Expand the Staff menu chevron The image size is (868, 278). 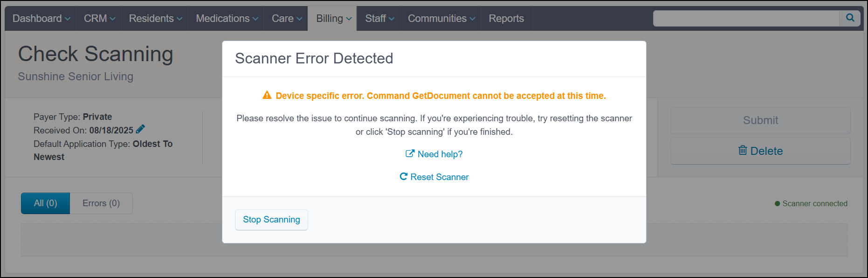pyautogui.click(x=391, y=18)
